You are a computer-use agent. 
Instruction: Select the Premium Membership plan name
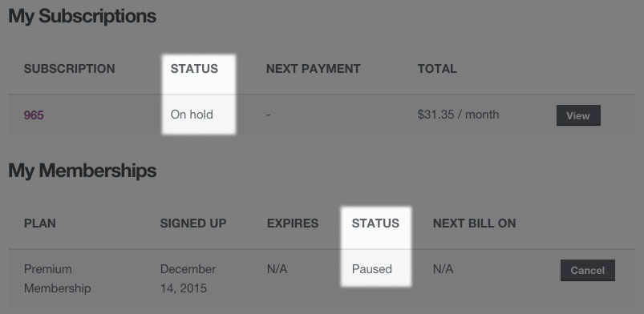(57, 279)
